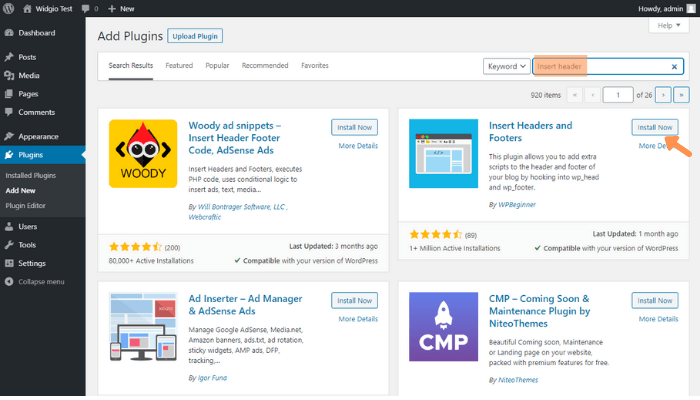Switch to Favorites tab
The height and width of the screenshot is (400, 700).
(315, 66)
